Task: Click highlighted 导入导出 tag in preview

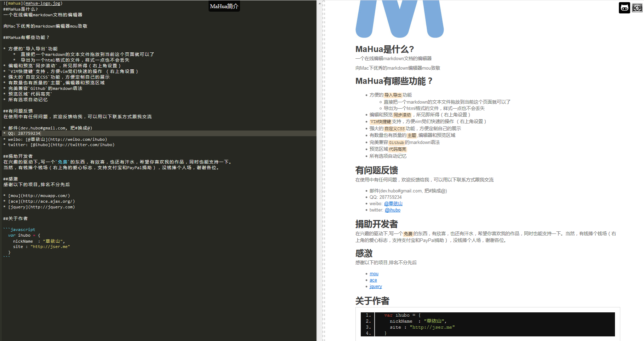Action: click(x=393, y=95)
